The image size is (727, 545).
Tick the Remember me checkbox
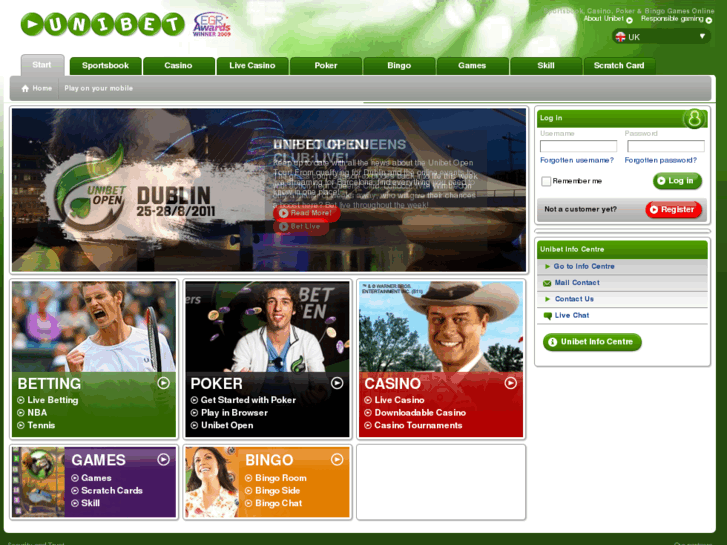pos(546,181)
